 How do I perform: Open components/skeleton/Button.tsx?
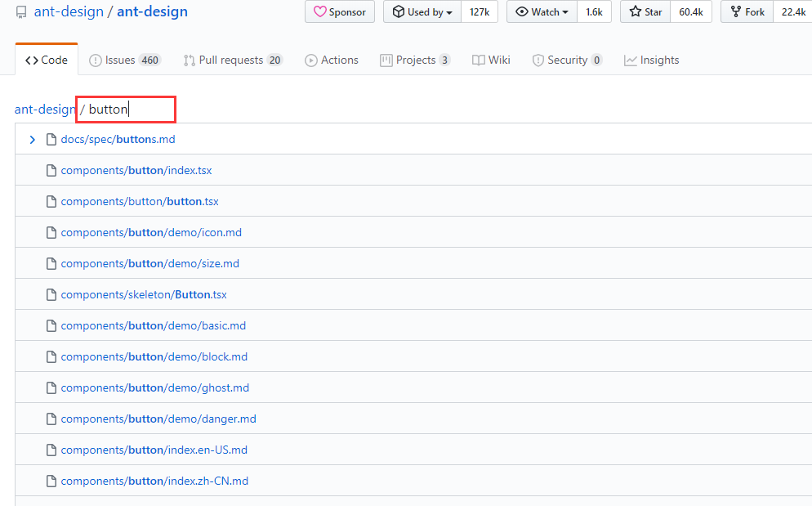point(144,295)
